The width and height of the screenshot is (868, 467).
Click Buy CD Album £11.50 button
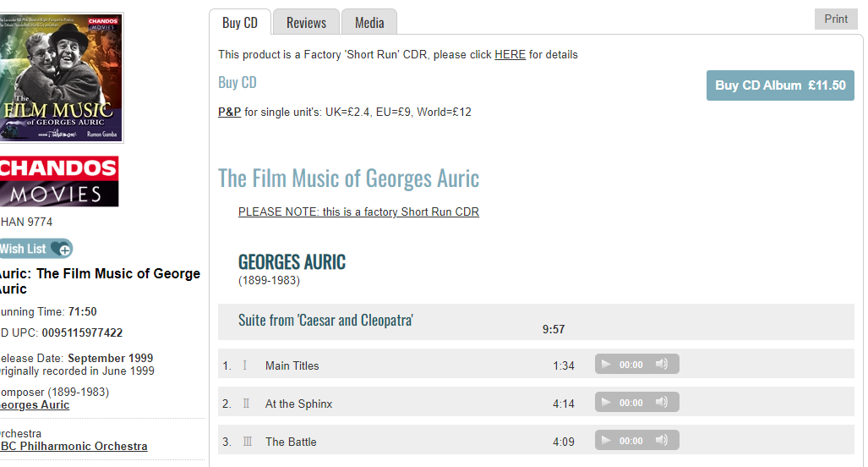[780, 85]
